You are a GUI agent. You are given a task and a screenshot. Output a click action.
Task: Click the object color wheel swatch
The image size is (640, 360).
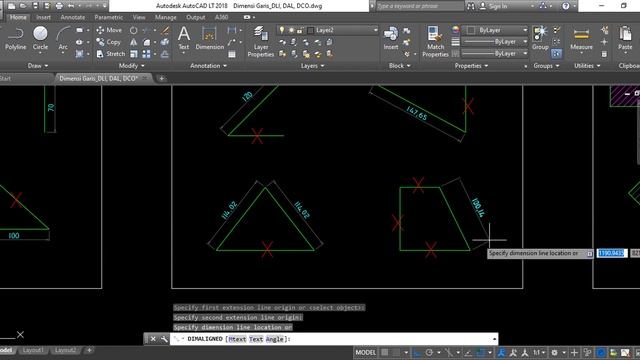[x=456, y=29]
